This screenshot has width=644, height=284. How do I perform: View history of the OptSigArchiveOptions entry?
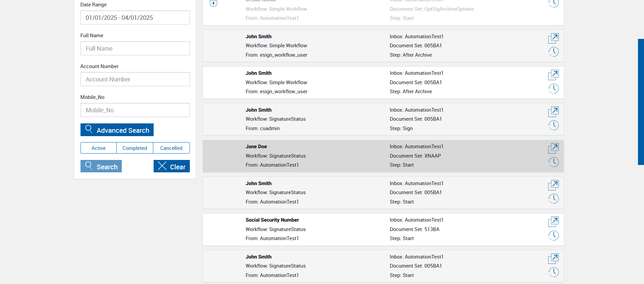tap(553, 3)
